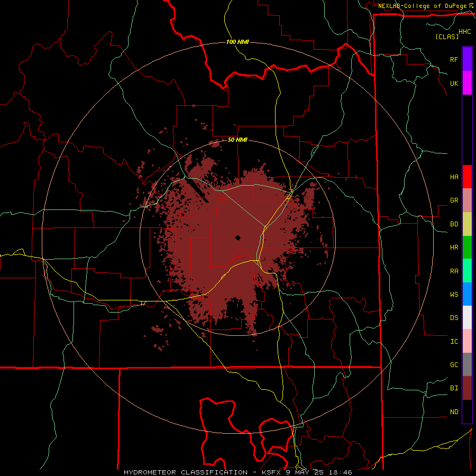The image size is (476, 476).
Task: Click the HA legend label
Action: (x=454, y=177)
